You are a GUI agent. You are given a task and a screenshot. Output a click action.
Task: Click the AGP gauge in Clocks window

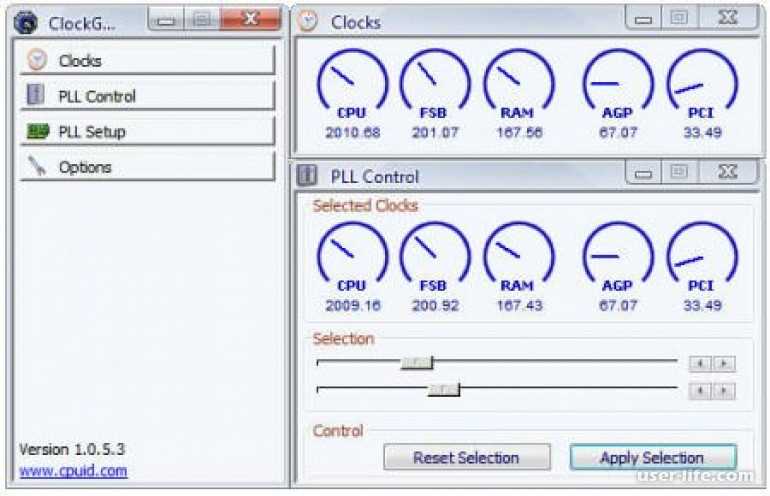point(618,81)
